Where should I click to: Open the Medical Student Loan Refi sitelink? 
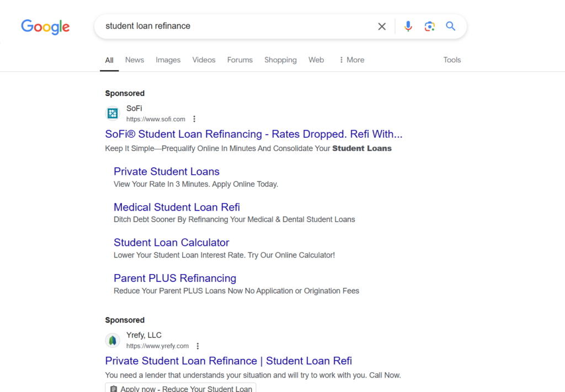(177, 207)
